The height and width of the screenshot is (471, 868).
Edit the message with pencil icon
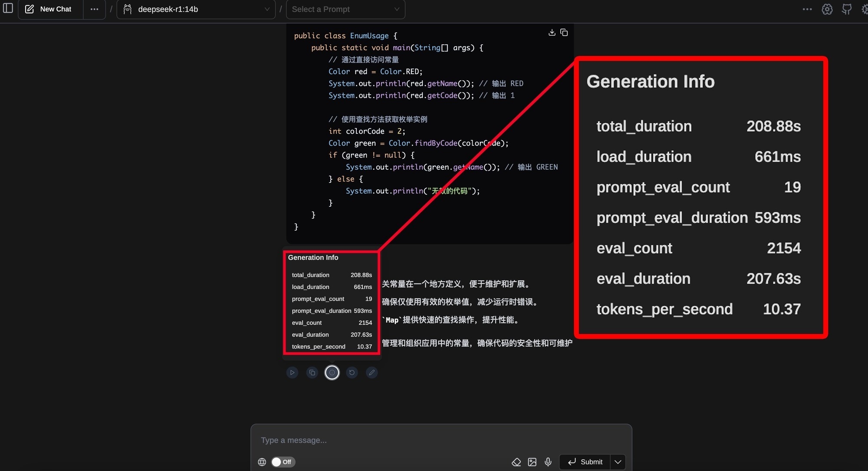coord(372,372)
